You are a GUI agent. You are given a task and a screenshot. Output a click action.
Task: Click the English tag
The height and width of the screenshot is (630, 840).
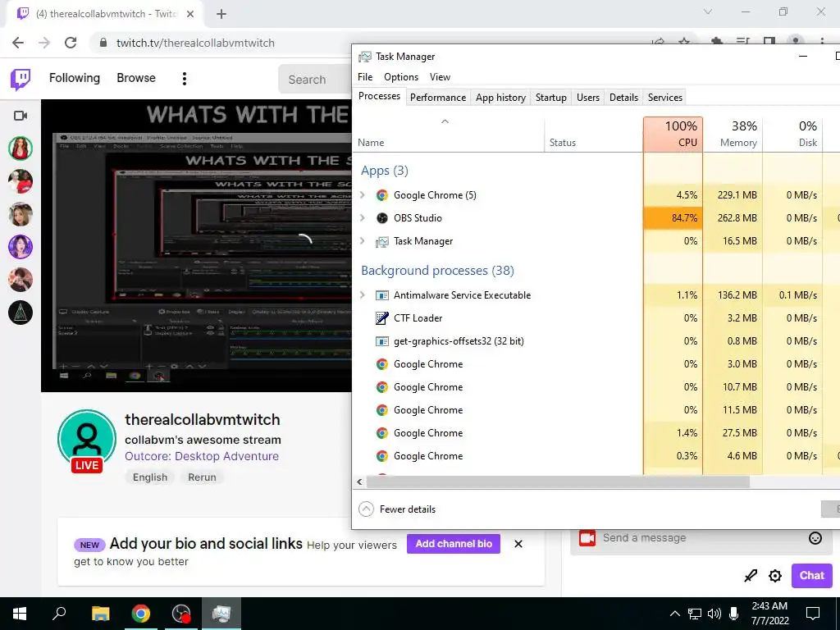(x=150, y=477)
